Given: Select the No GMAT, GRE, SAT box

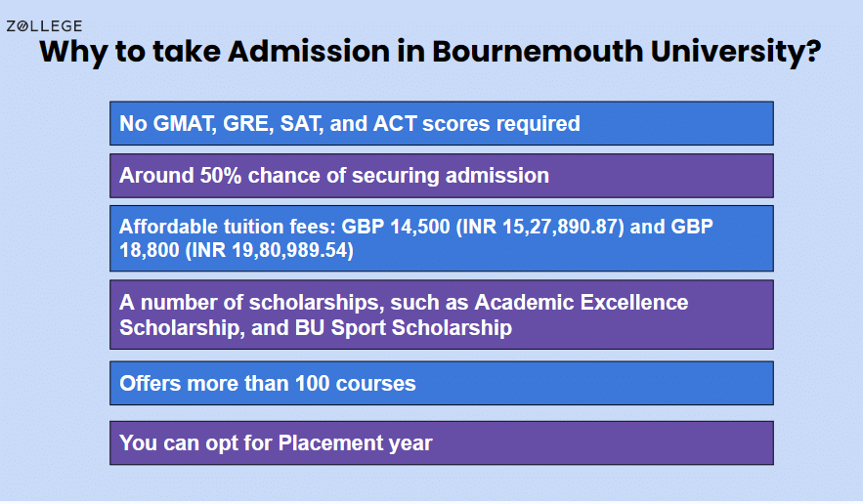Looking at the screenshot, I should click(442, 123).
